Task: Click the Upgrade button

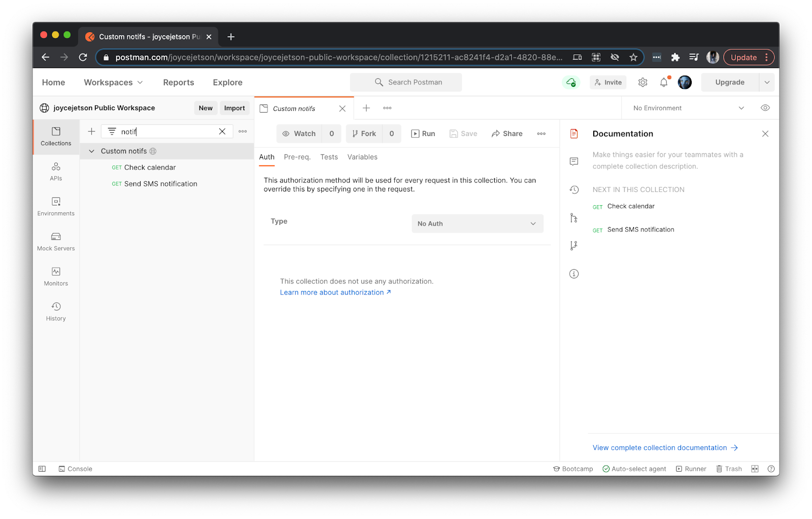Action: tap(730, 82)
